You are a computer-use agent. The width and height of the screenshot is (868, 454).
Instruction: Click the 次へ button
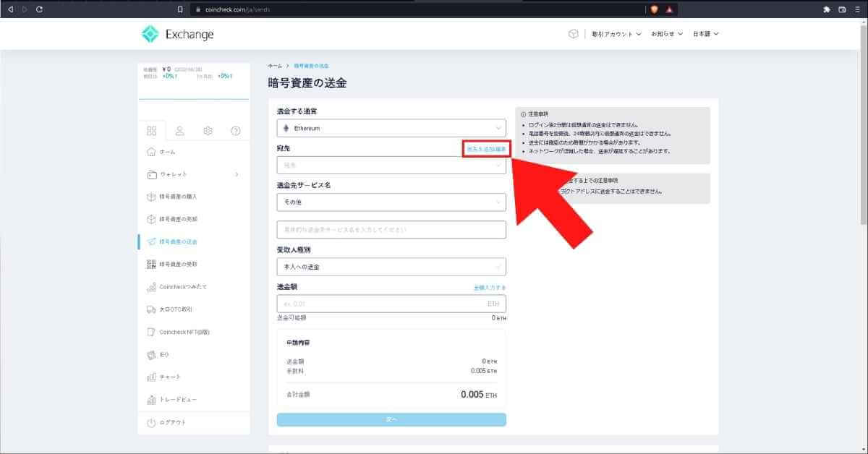point(391,419)
